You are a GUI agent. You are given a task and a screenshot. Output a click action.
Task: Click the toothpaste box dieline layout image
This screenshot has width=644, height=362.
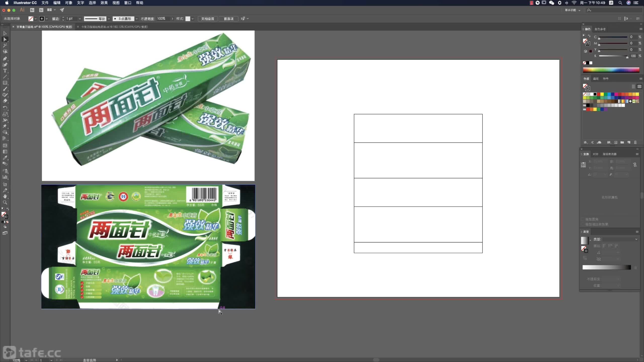click(x=148, y=247)
